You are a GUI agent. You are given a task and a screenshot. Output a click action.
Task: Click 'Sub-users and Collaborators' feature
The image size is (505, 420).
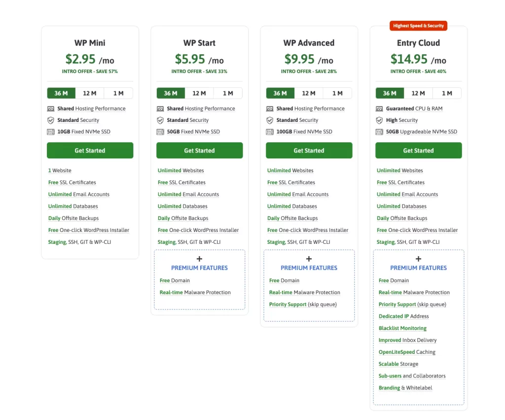412,376
